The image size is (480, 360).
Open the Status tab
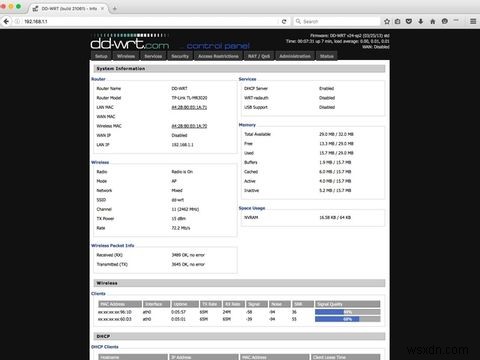tap(327, 56)
